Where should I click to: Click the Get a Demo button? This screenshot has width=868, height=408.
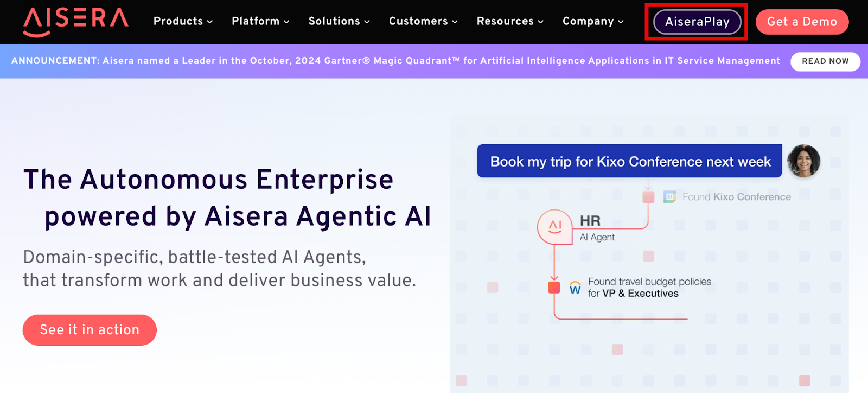[x=802, y=22]
